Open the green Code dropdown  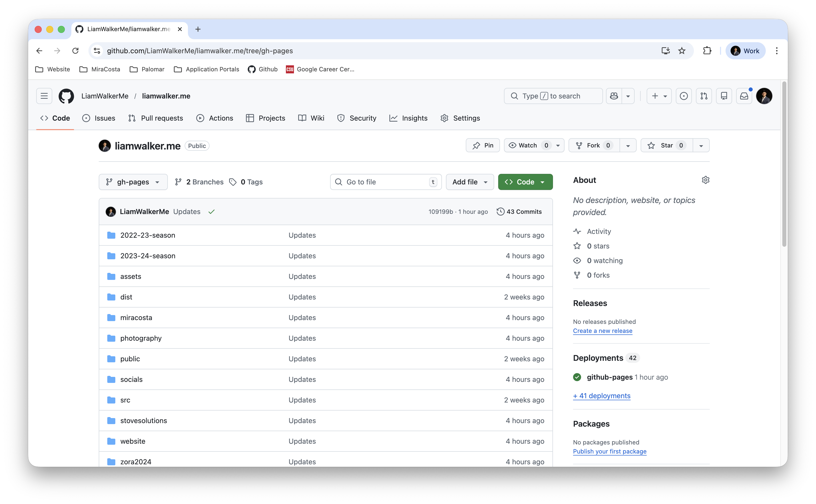[525, 182]
